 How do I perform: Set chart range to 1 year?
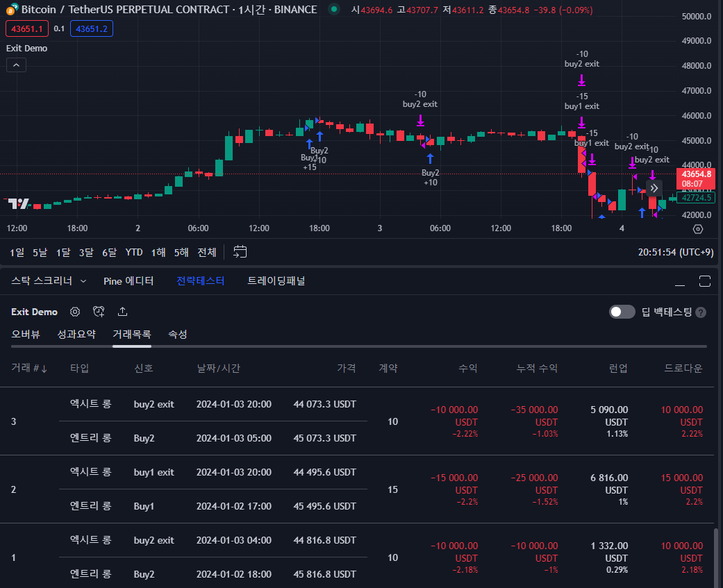coord(158,253)
